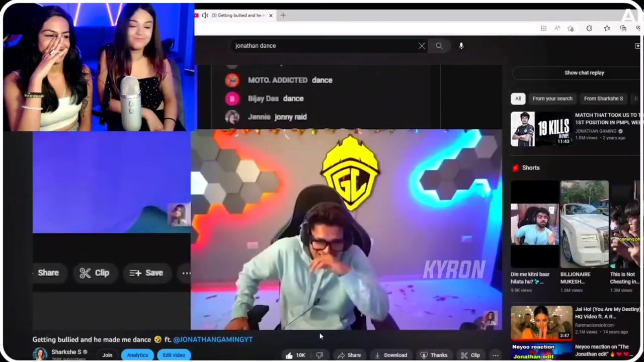Start voice search with the microphone icon
Screen dimensions: 644x362
click(461, 46)
